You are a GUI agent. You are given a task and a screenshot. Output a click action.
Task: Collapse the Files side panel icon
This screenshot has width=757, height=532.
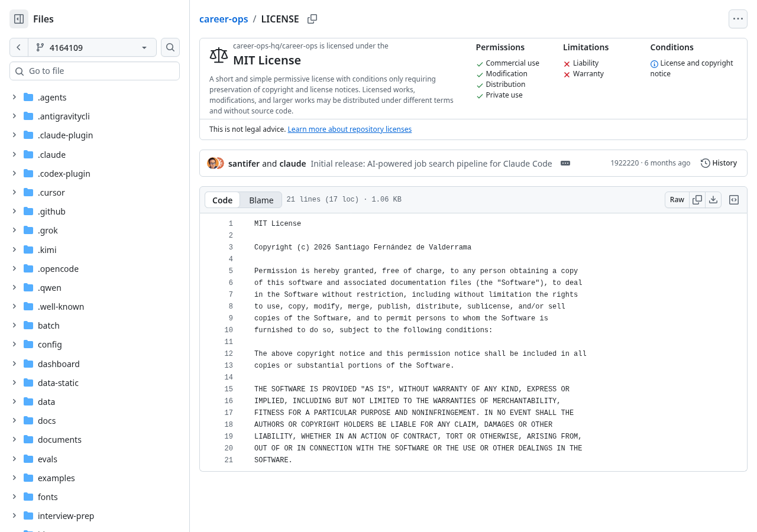[19, 19]
